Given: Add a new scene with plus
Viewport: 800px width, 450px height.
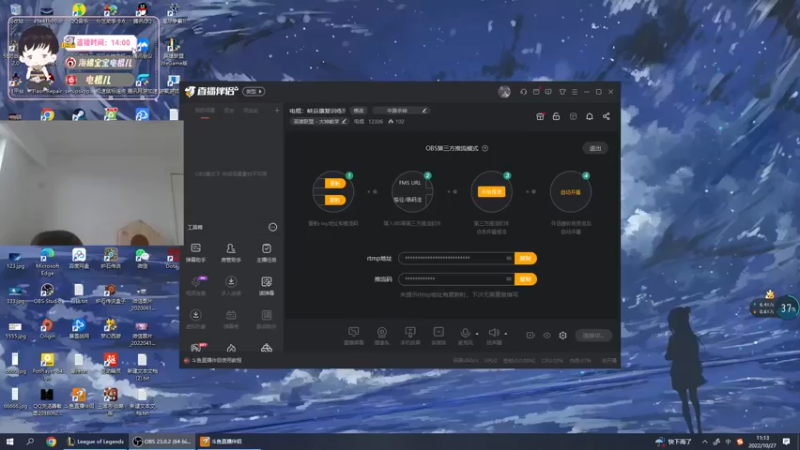Looking at the screenshot, I should click(x=277, y=110).
